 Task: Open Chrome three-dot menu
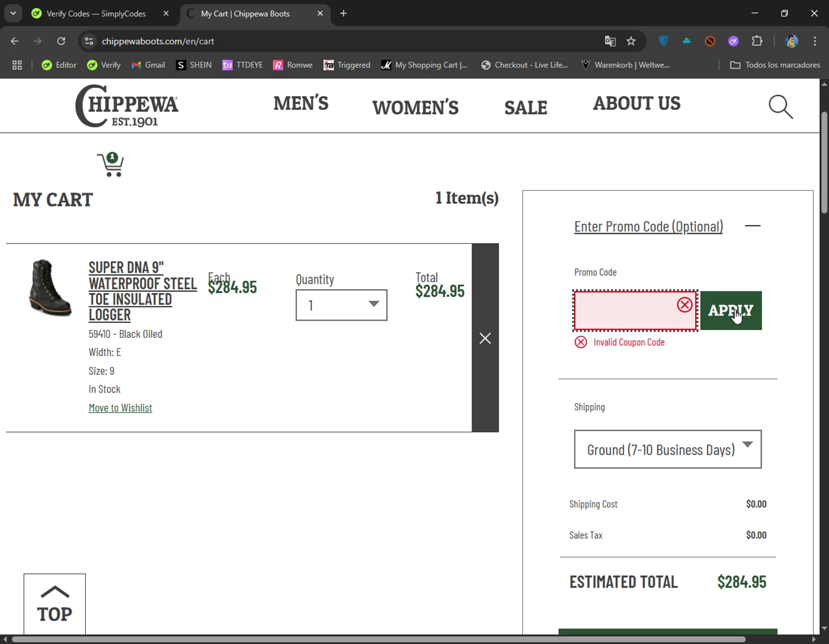coord(815,41)
